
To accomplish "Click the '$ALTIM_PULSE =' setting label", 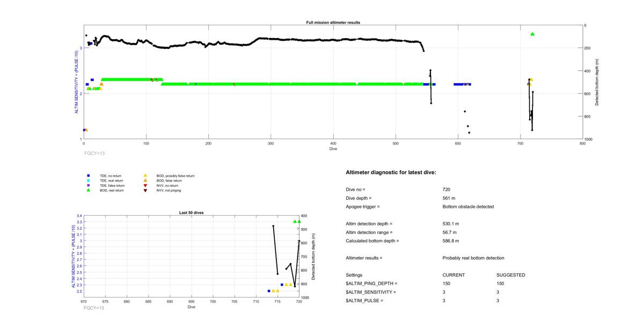I will pyautogui.click(x=365, y=301).
